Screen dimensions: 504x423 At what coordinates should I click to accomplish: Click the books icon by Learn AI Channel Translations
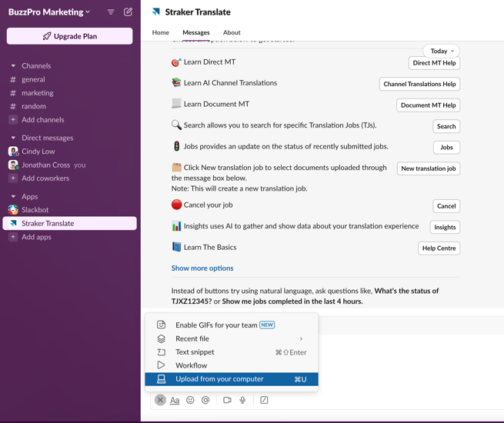pos(176,83)
